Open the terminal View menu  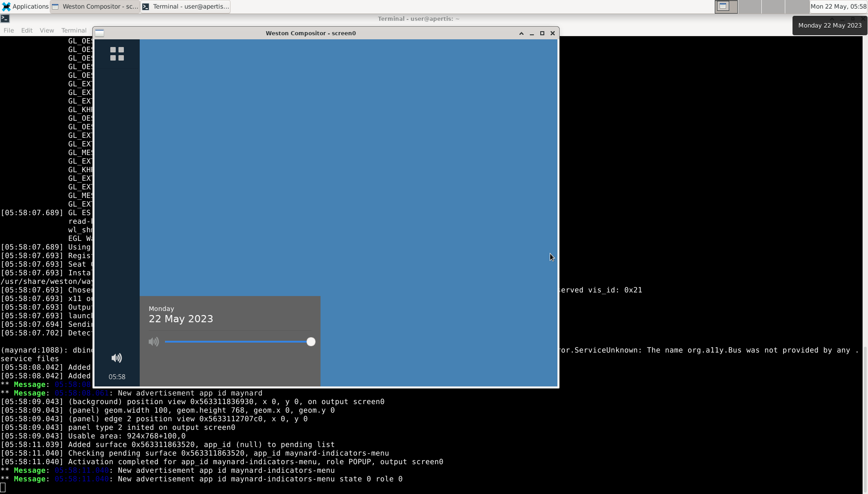tap(47, 30)
